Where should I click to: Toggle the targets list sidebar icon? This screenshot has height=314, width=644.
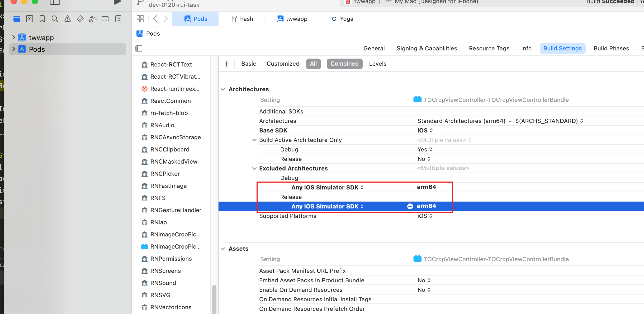coord(139,49)
